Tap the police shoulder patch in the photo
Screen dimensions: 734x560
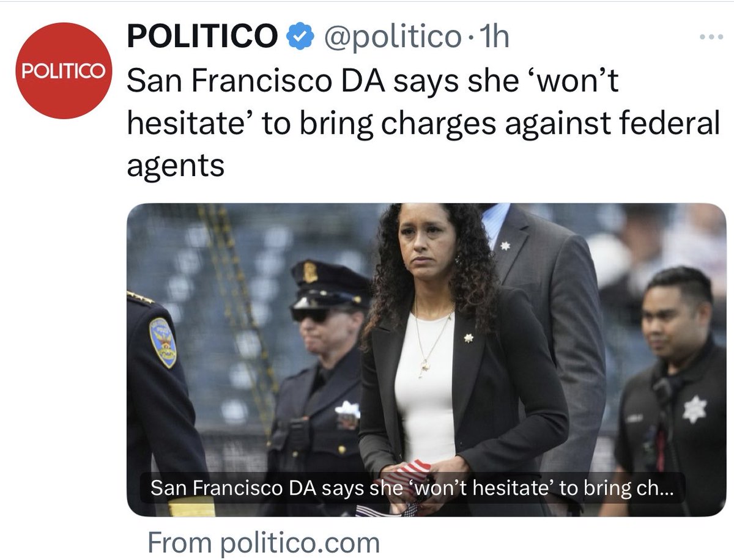[163, 342]
